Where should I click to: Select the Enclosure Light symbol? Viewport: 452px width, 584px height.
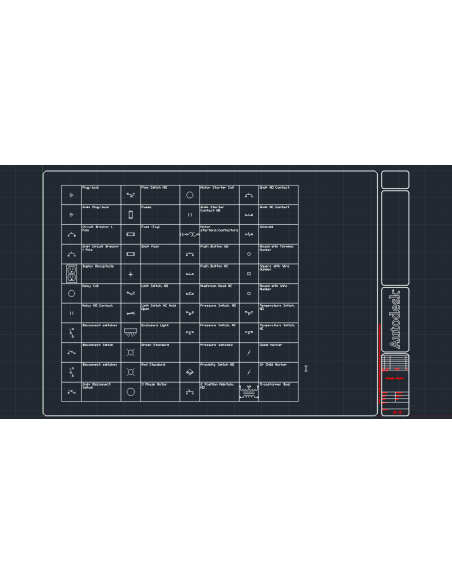coord(130,333)
